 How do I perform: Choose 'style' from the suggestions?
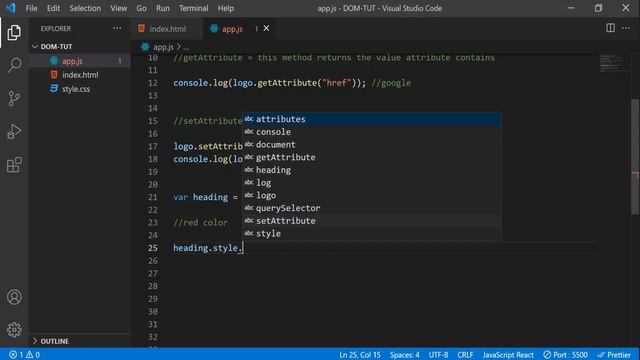coord(372,233)
